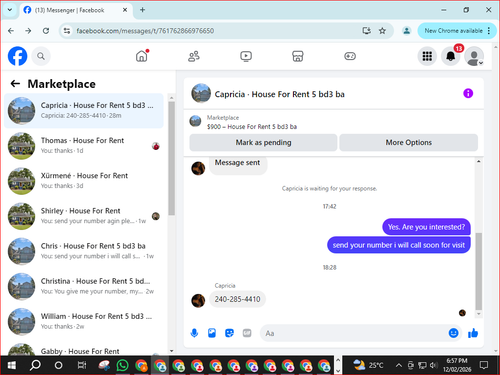
Task: Open the account profile avatar menu
Action: [474, 56]
